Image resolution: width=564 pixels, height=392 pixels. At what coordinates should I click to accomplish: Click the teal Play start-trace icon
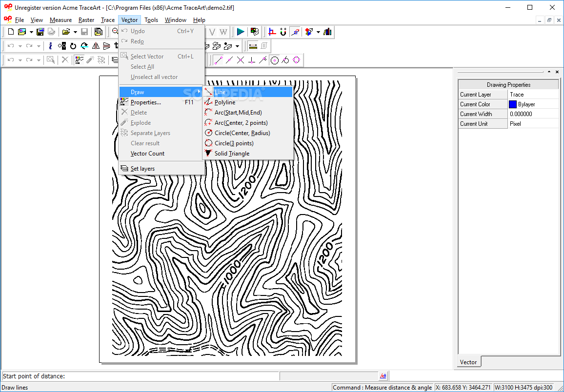tap(241, 32)
